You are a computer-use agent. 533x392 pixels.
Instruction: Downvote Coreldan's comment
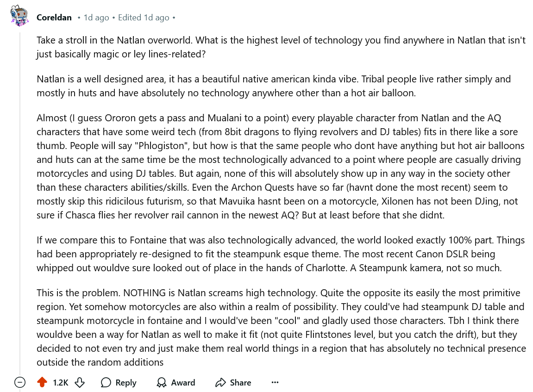click(x=80, y=382)
